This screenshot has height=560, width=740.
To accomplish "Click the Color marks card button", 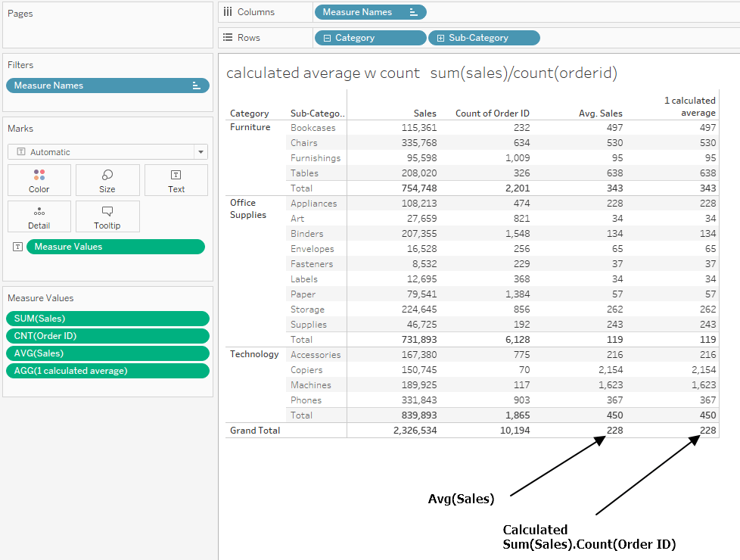I will coord(39,180).
